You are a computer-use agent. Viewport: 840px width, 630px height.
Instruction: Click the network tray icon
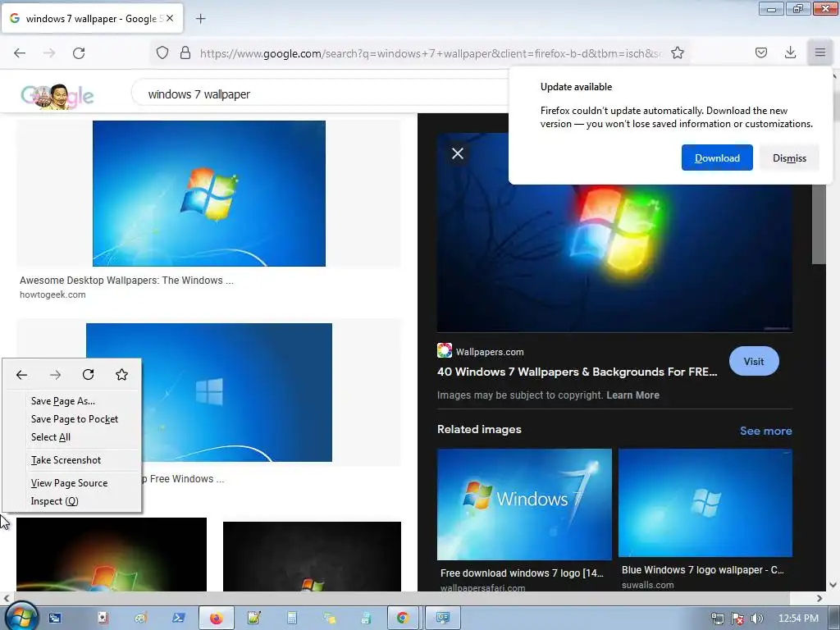[x=718, y=619]
